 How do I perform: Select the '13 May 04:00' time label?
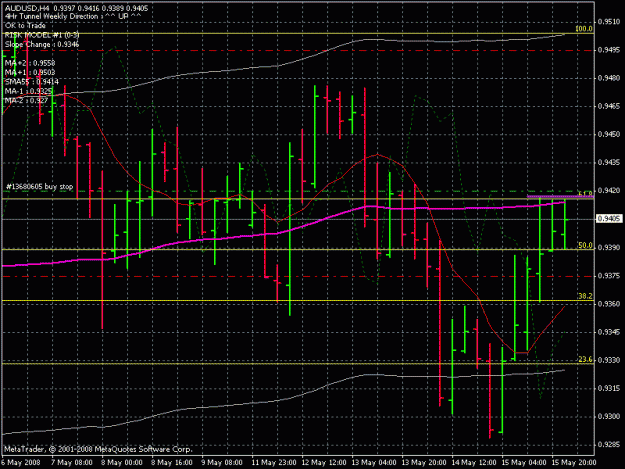pos(374,463)
